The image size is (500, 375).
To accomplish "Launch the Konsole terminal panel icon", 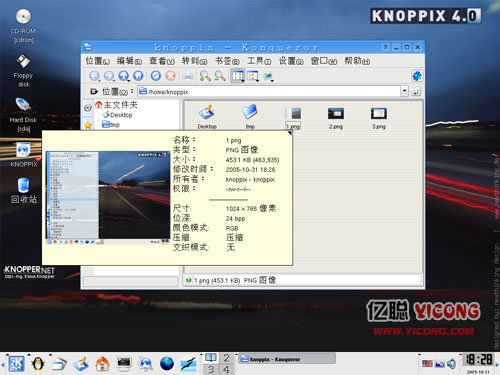I will (124, 364).
